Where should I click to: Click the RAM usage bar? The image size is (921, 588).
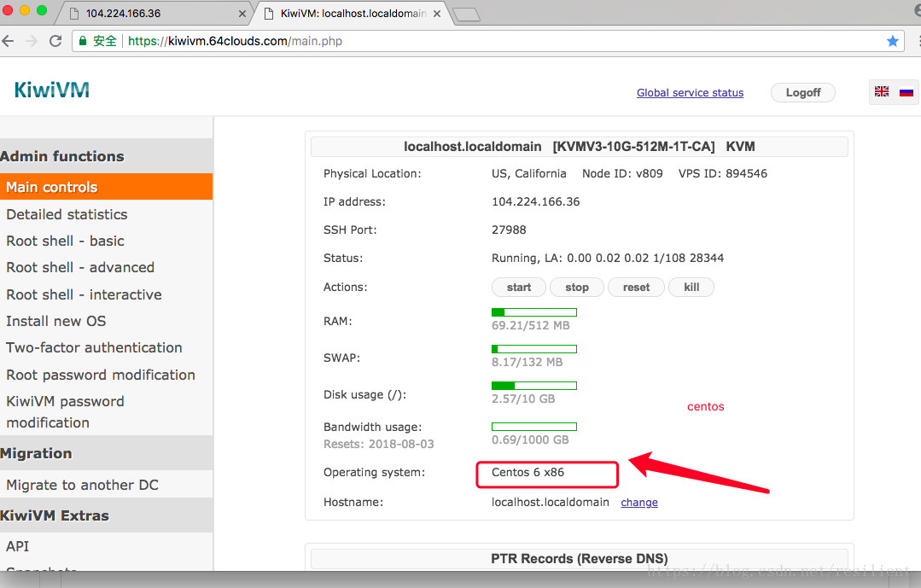click(534, 312)
